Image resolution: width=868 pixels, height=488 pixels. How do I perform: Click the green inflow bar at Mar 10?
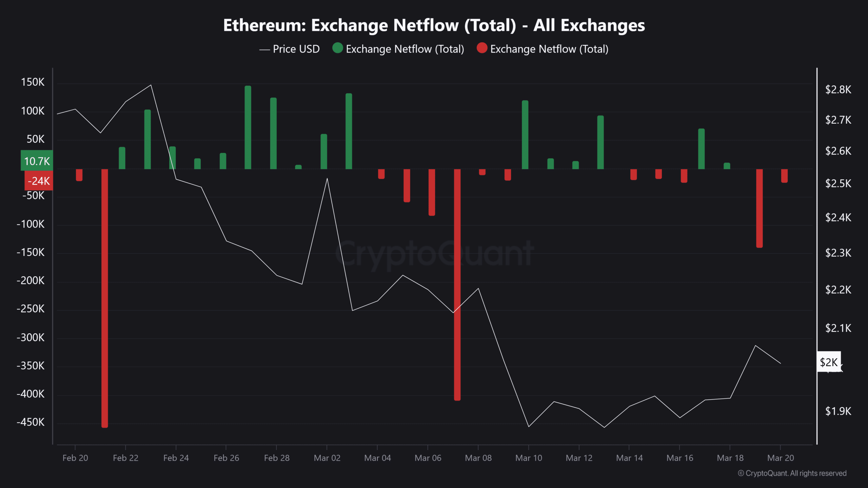525,135
